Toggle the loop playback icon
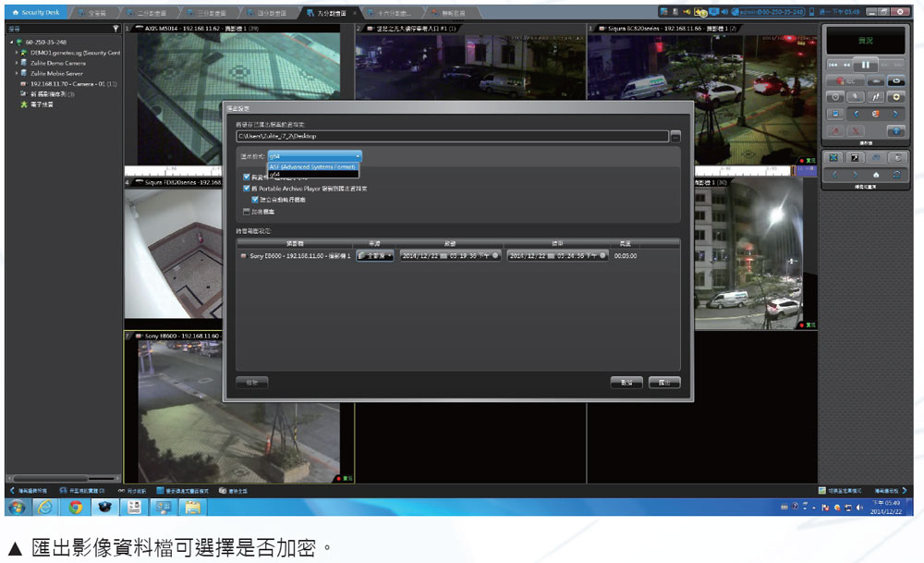This screenshot has width=924, height=563. (x=895, y=80)
